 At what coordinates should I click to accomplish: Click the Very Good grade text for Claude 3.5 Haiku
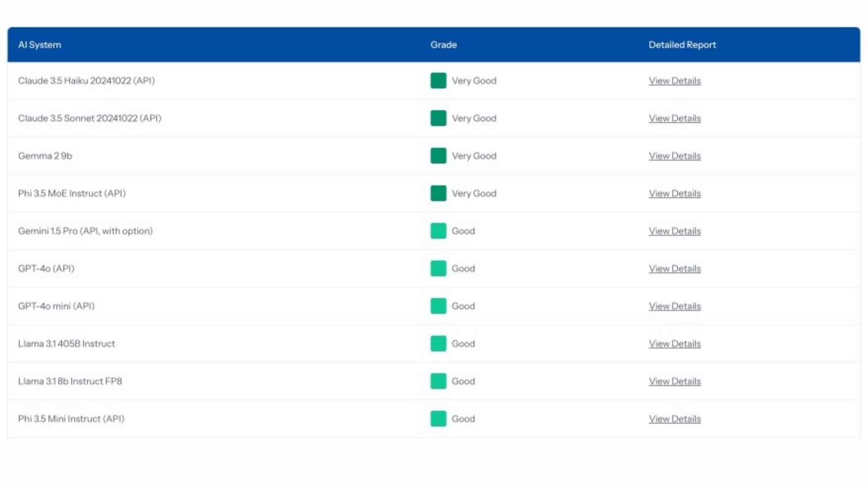tap(474, 81)
